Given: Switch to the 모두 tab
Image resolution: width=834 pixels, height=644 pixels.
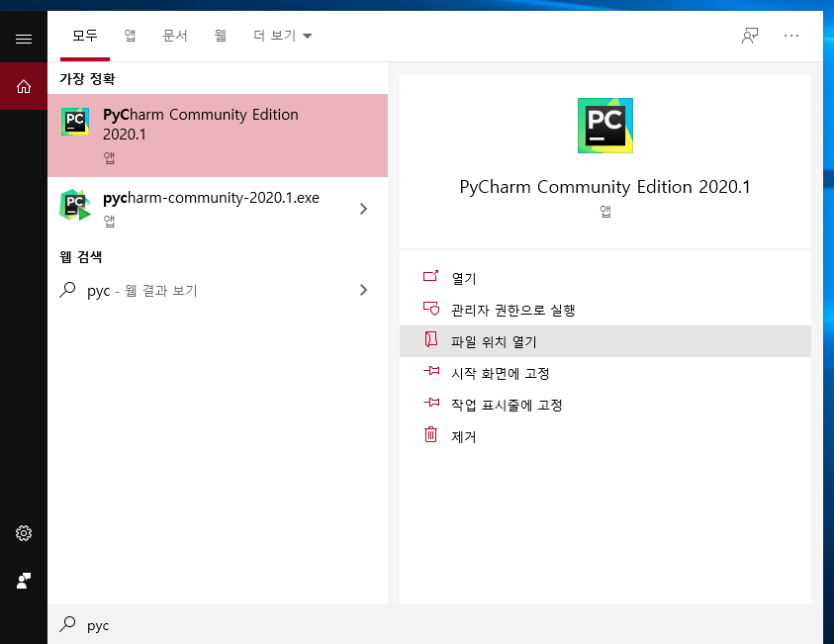Looking at the screenshot, I should point(85,36).
